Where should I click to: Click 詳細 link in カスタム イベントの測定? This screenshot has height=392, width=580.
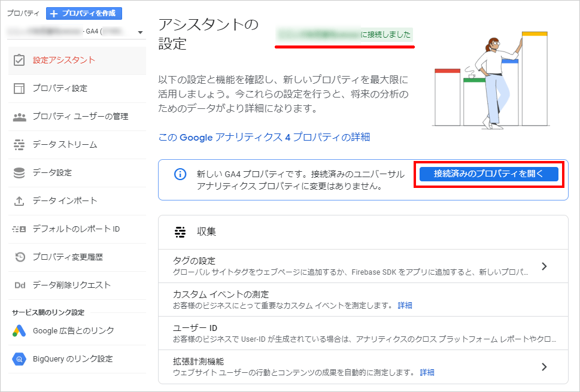(x=405, y=305)
